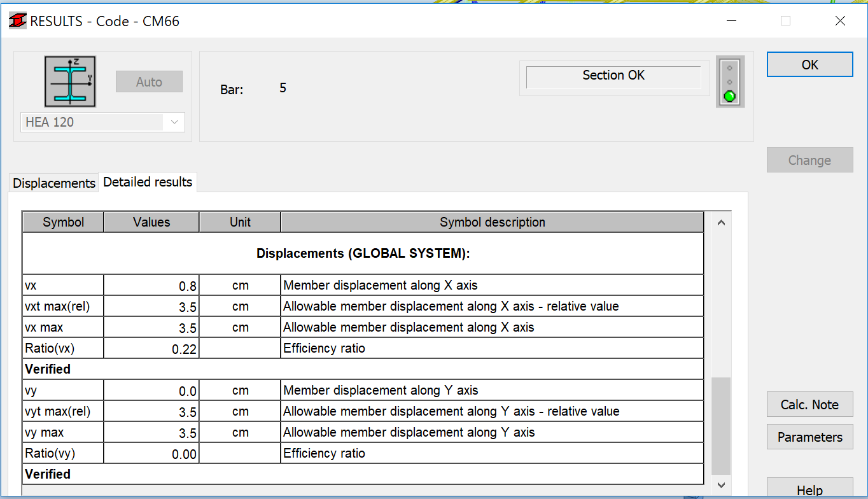Click the vertical scrollbar thumb
868x499 pixels.
coord(720,425)
